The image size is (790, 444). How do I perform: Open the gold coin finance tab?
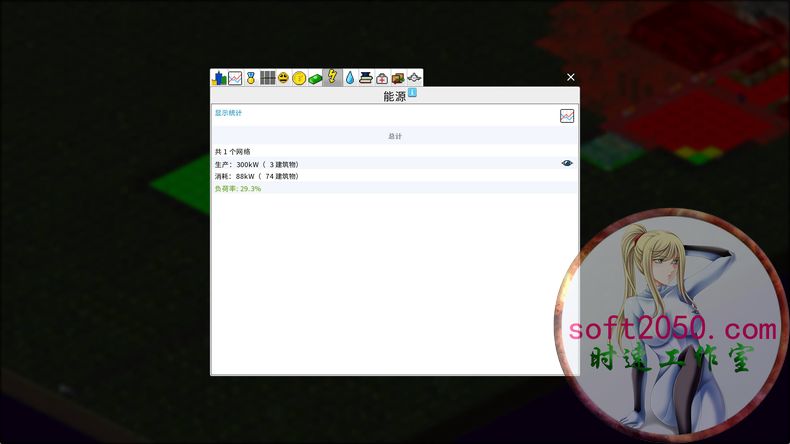click(299, 78)
